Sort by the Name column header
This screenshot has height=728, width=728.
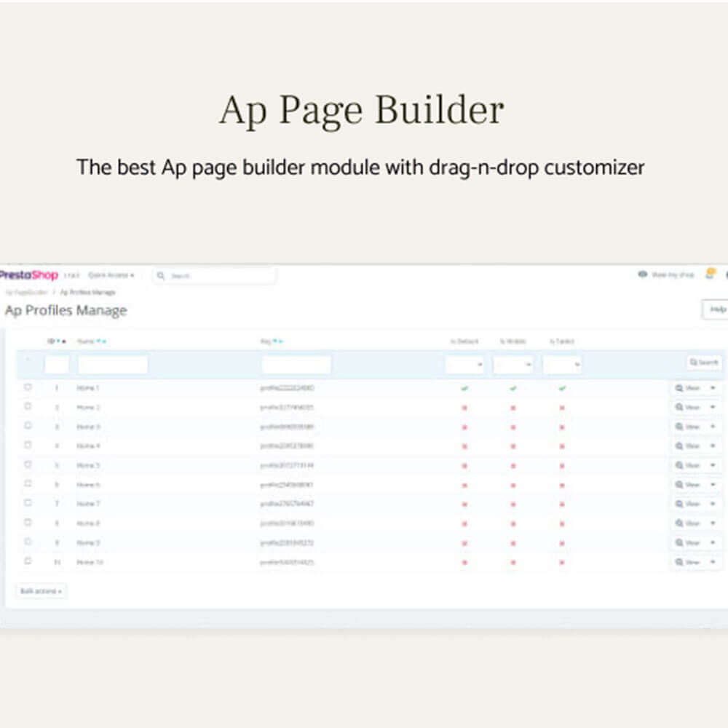coord(92,341)
